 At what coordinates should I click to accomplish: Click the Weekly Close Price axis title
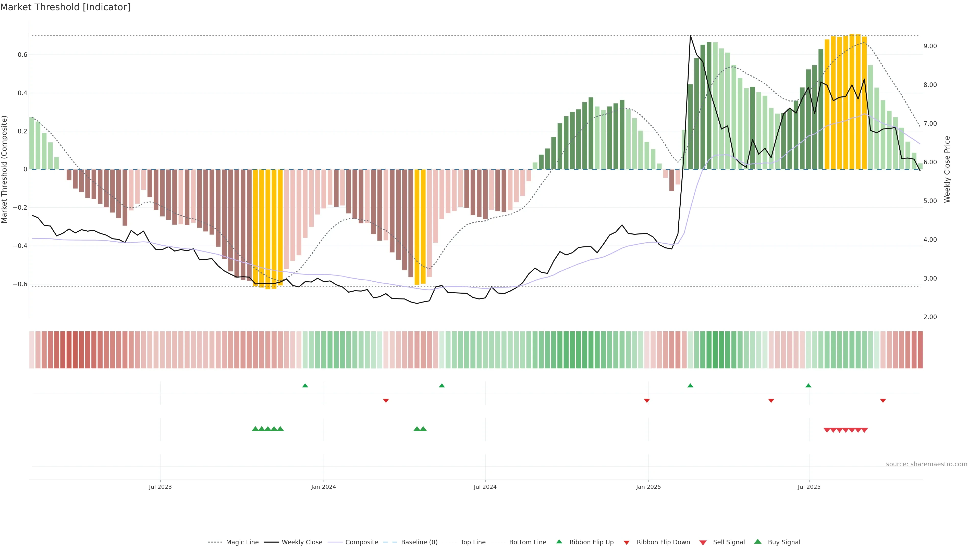click(947, 169)
